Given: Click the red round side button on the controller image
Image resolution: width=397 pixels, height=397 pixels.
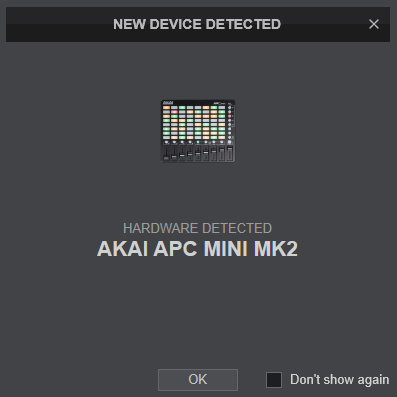Looking at the screenshot, I should 229,116.
